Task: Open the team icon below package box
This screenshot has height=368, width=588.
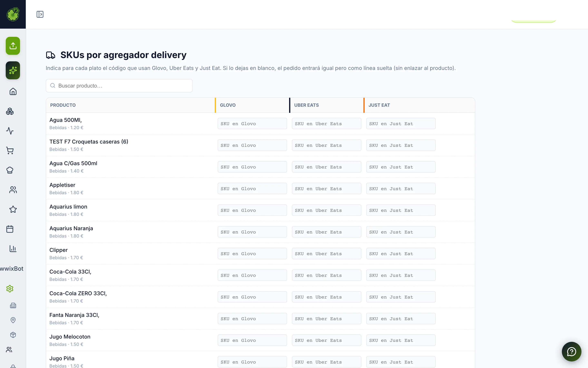Action: pyautogui.click(x=9, y=350)
